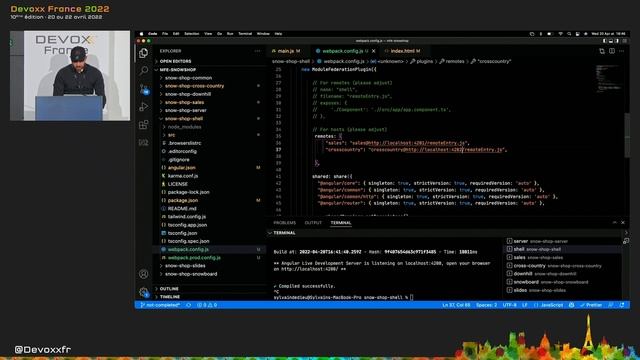Viewport: 640px width, 360px height.
Task: Click the synchronize changes icon in the status bar
Action: pos(189,305)
